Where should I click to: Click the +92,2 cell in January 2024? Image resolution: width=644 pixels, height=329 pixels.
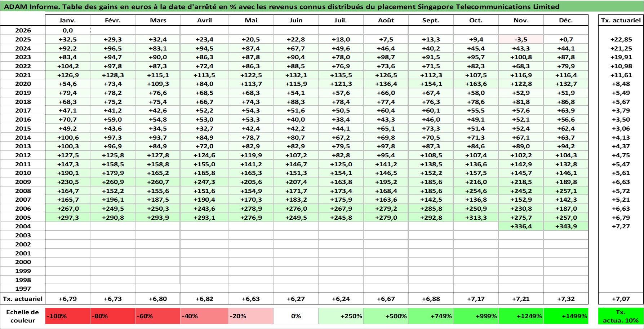pos(68,48)
